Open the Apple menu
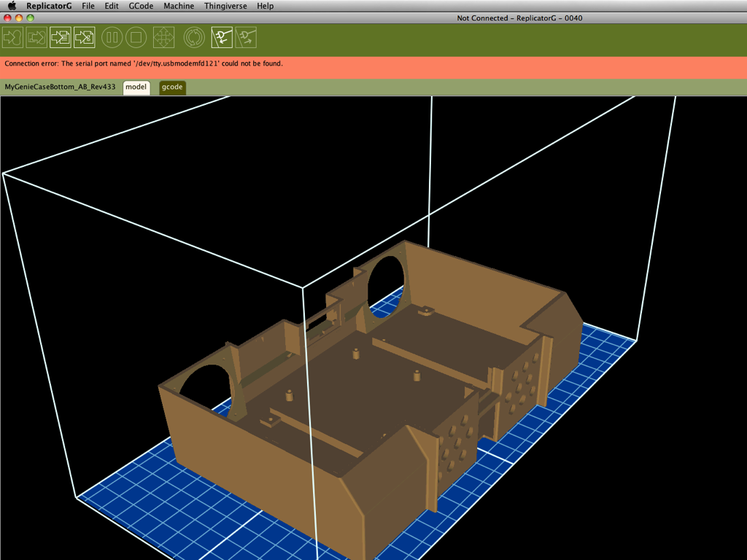747x560 pixels. pos(12,6)
